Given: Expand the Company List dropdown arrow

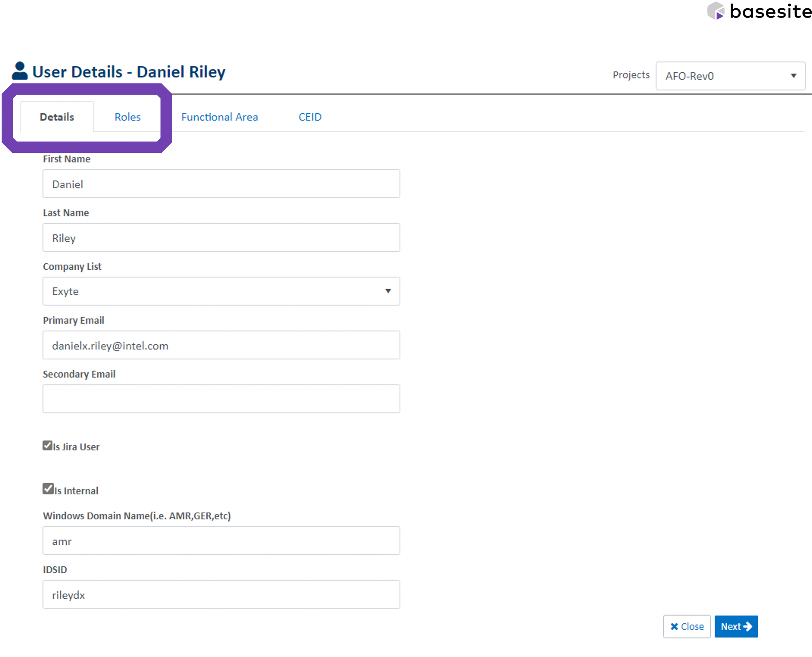Looking at the screenshot, I should (x=388, y=291).
